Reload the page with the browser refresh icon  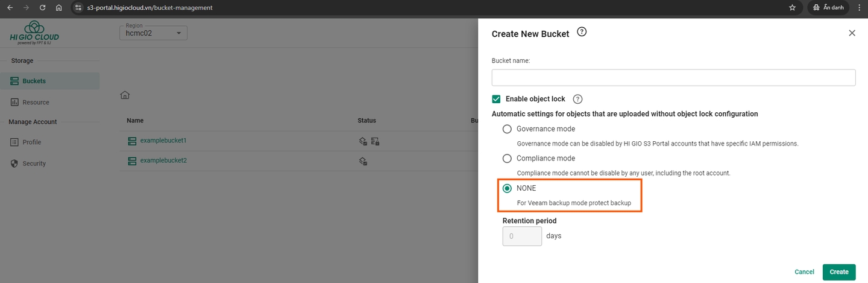pyautogui.click(x=42, y=8)
